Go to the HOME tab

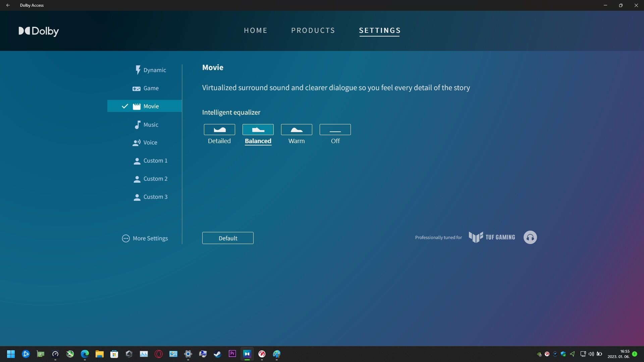(256, 31)
